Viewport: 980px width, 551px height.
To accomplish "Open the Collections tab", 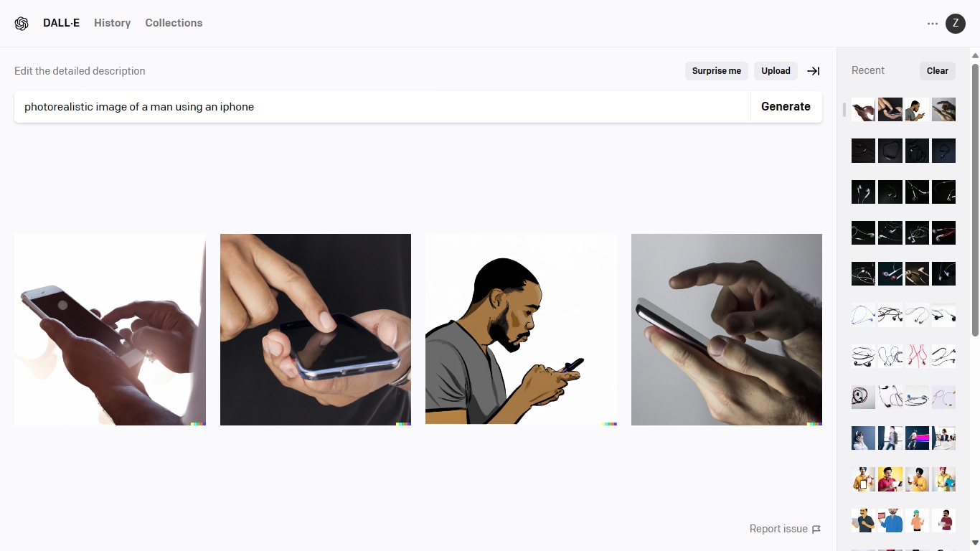I will 174,23.
